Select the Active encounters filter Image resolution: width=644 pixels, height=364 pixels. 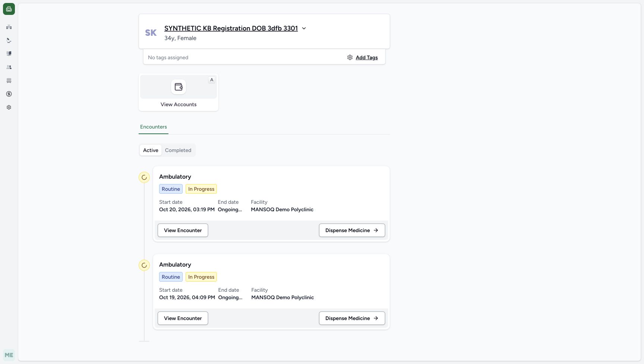(x=151, y=150)
